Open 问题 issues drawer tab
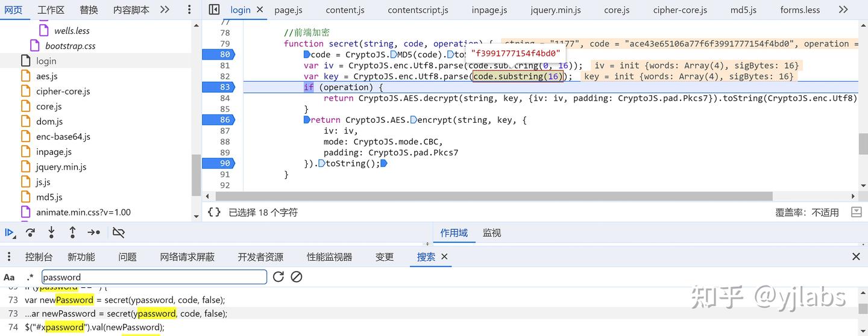This screenshot has height=336, width=868. [127, 257]
